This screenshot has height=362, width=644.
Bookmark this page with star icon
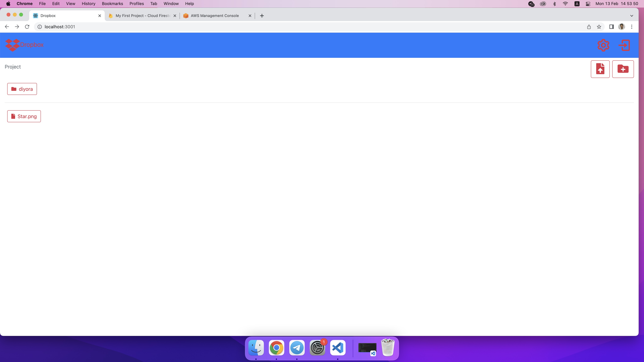tap(599, 27)
